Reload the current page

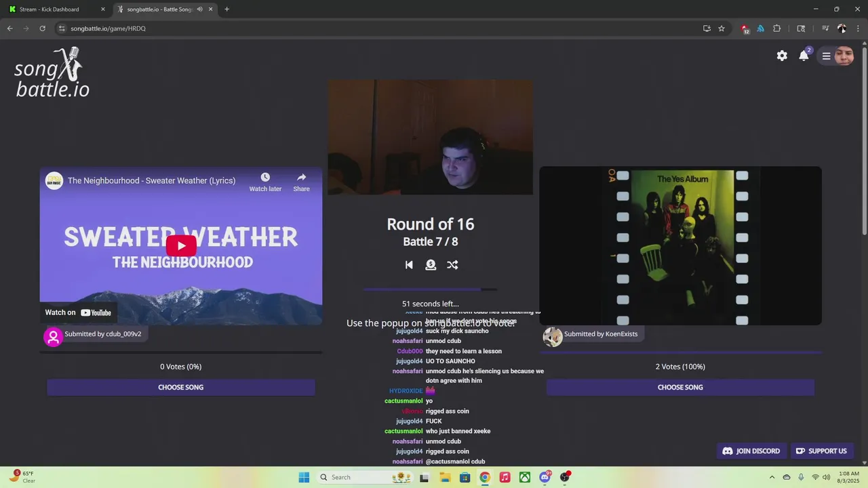tap(42, 28)
